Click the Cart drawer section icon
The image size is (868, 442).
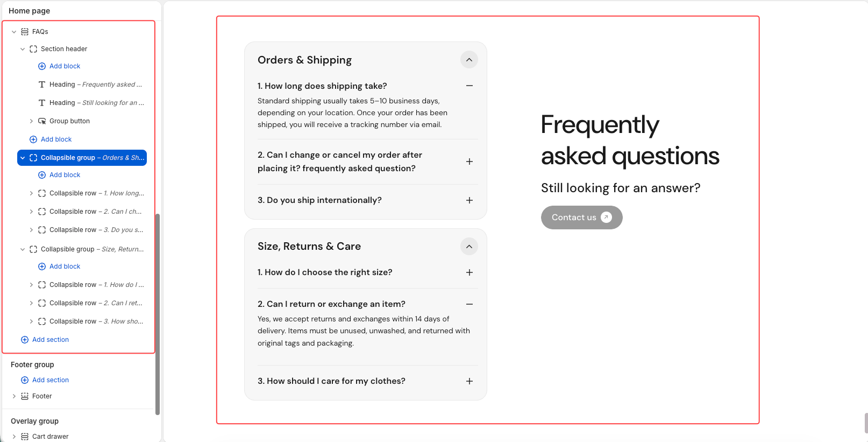(x=25, y=437)
